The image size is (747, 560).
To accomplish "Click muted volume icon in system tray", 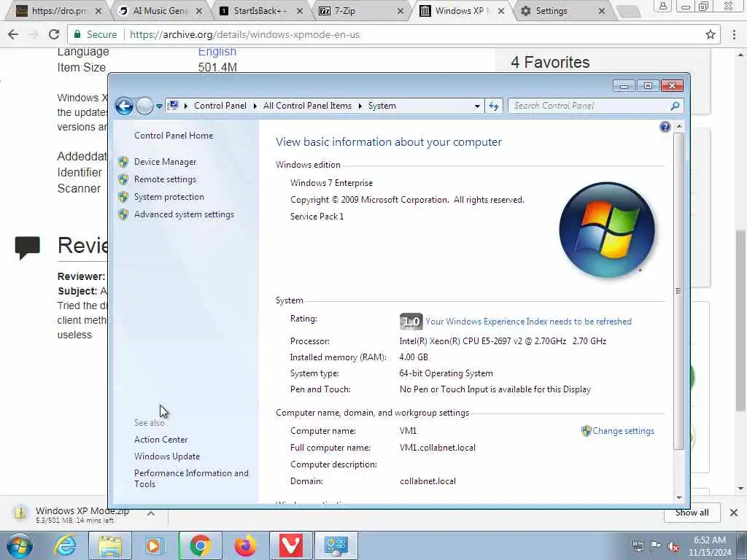I will 673,547.
